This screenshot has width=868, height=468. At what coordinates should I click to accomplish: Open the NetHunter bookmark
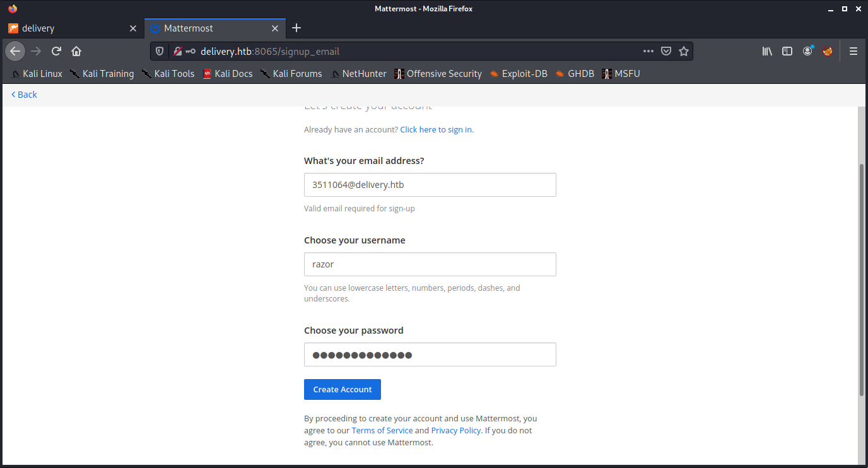click(358, 74)
